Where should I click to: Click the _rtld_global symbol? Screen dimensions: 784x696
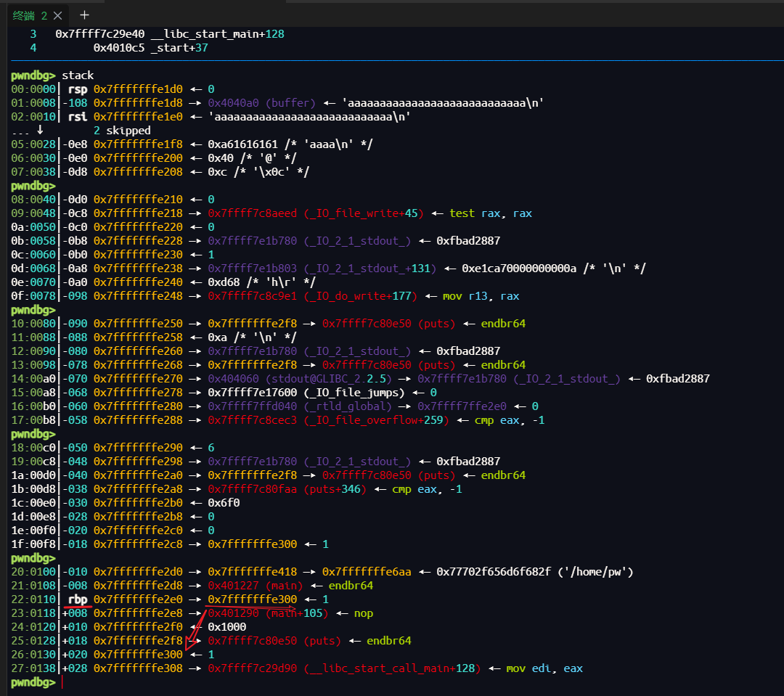348,406
